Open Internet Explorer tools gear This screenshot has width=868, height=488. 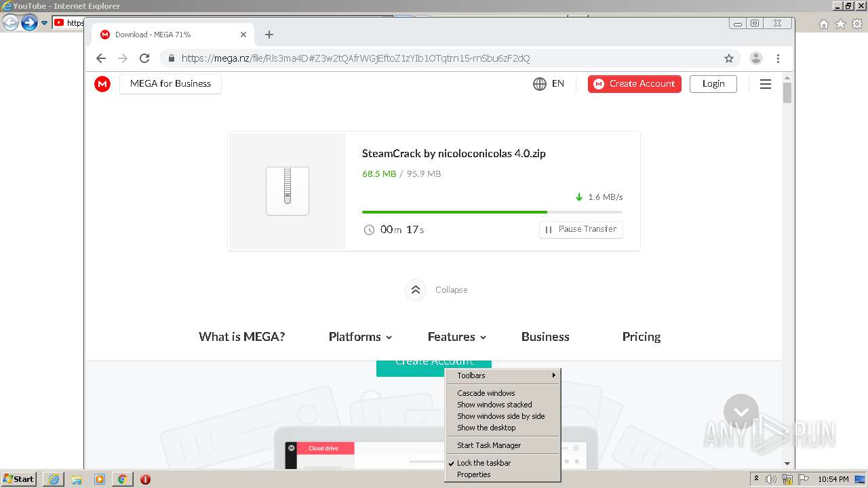coord(856,24)
